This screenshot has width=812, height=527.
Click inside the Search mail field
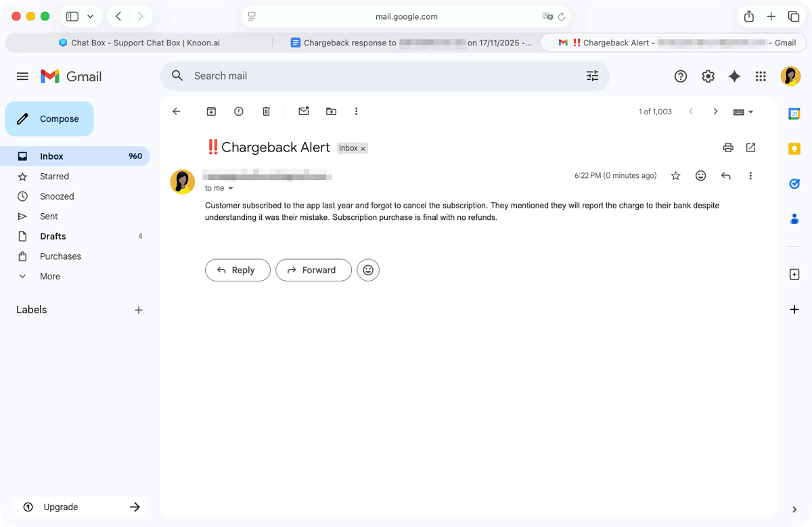coord(386,76)
